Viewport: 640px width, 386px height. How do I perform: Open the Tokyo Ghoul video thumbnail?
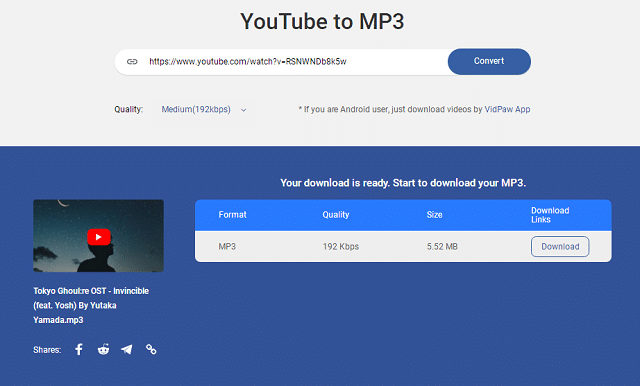98,236
